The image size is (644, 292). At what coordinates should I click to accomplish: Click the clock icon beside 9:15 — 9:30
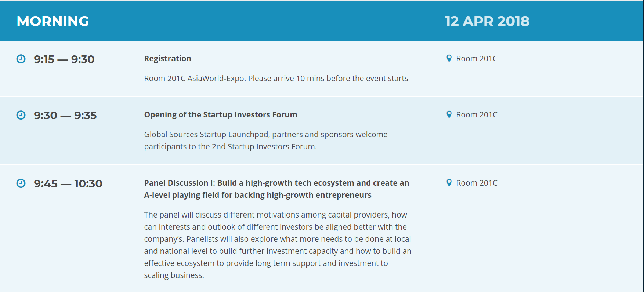(21, 59)
